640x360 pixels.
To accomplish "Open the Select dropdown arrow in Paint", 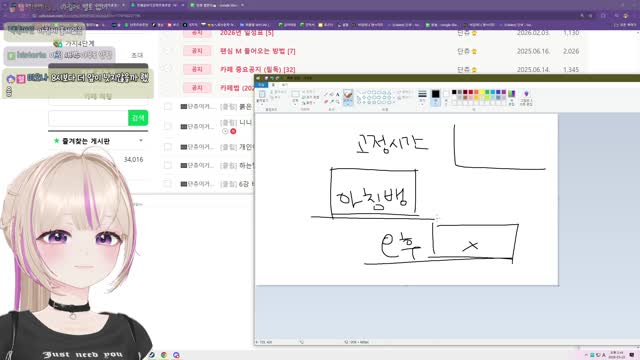I will (295, 105).
